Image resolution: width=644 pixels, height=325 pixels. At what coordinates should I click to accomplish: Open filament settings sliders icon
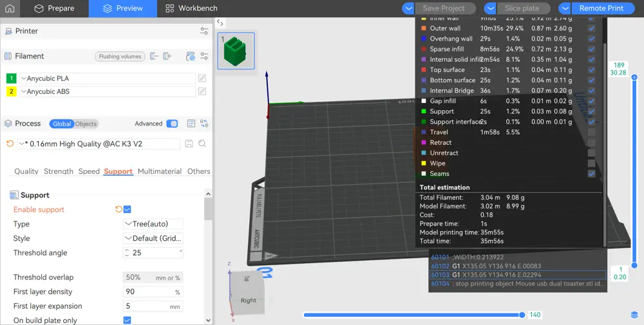[204, 56]
